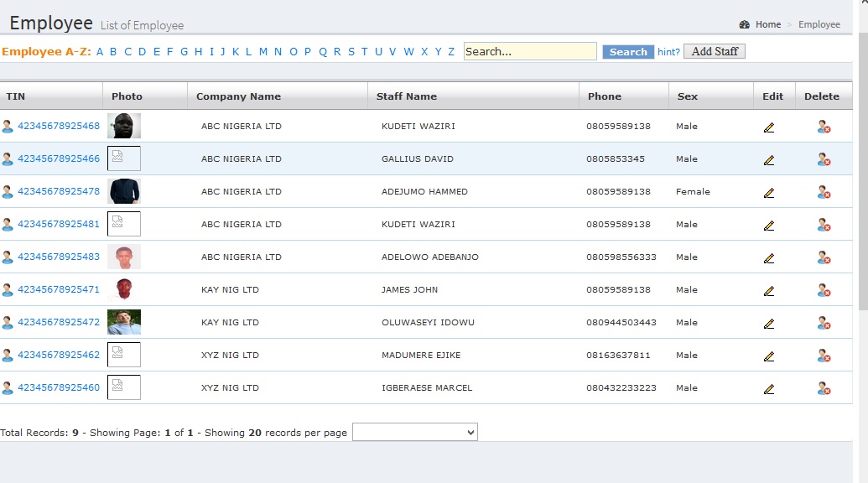Filter employees by letter A
The height and width of the screenshot is (483, 868).
(x=100, y=52)
